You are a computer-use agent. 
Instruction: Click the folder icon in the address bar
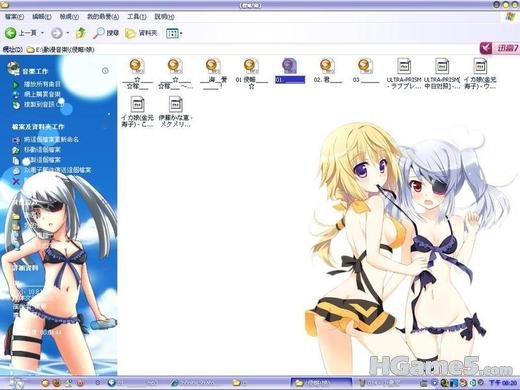point(30,49)
